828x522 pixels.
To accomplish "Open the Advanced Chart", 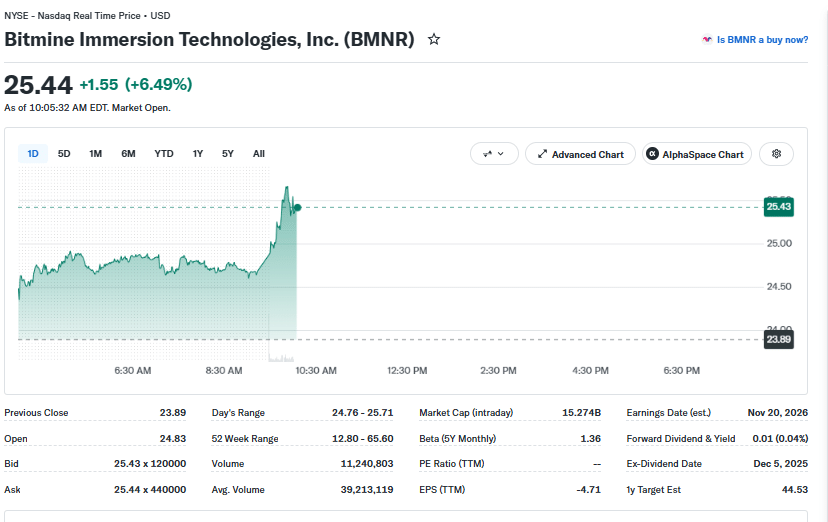I will tap(580, 154).
